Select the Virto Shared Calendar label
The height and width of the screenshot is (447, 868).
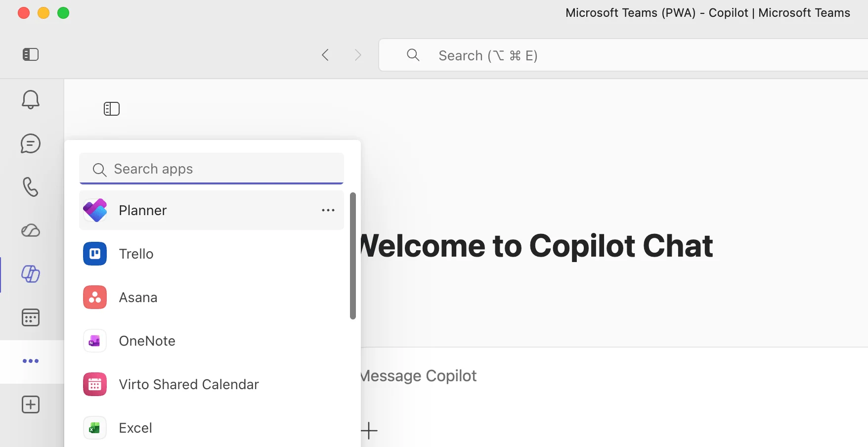coord(189,384)
